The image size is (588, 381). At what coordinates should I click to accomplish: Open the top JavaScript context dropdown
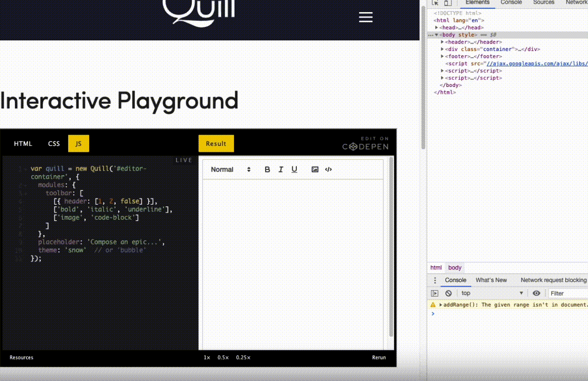tap(492, 293)
